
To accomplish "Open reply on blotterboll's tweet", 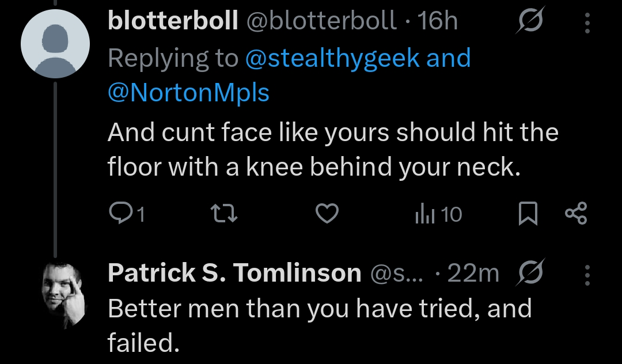I will click(127, 214).
